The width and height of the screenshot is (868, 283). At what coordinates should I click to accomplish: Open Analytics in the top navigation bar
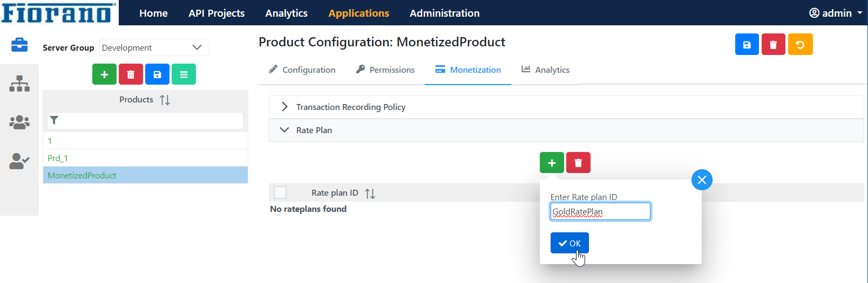coord(286,13)
